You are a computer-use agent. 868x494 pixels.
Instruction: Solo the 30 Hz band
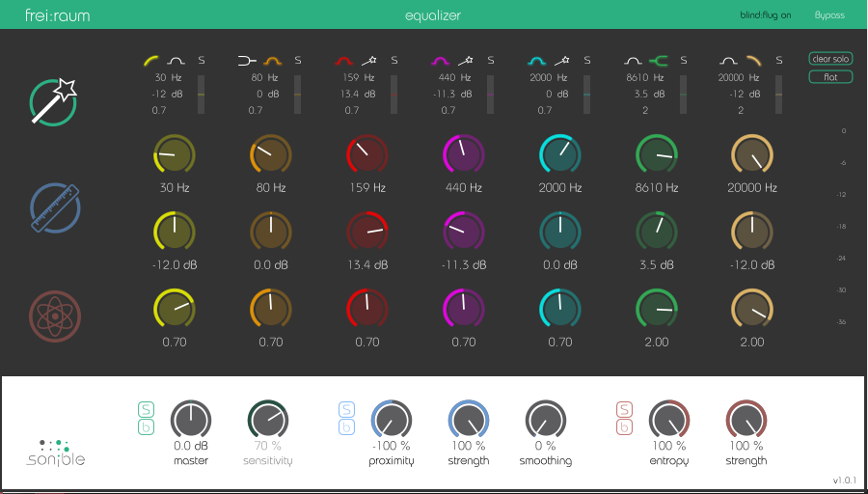click(x=202, y=60)
